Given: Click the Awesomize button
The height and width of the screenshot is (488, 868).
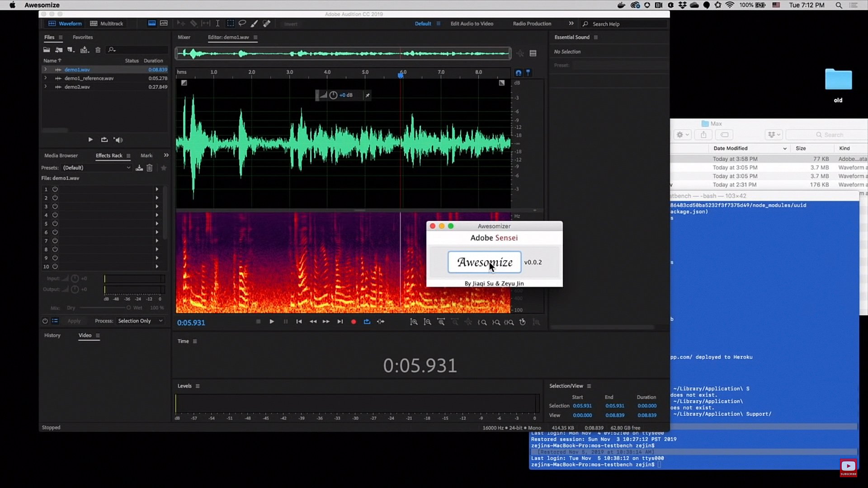Looking at the screenshot, I should coord(484,262).
